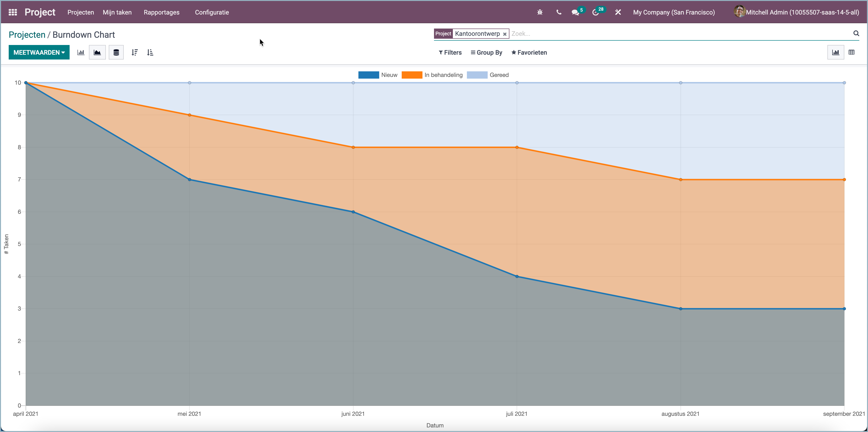Open the phone/VoIP icon
This screenshot has width=868, height=432.
(558, 12)
